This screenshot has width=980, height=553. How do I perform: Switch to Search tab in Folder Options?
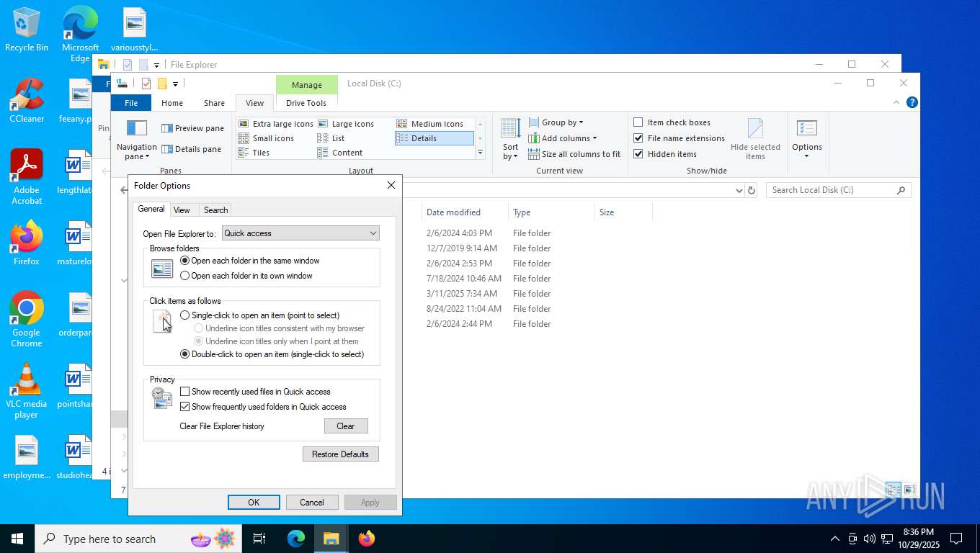(215, 210)
